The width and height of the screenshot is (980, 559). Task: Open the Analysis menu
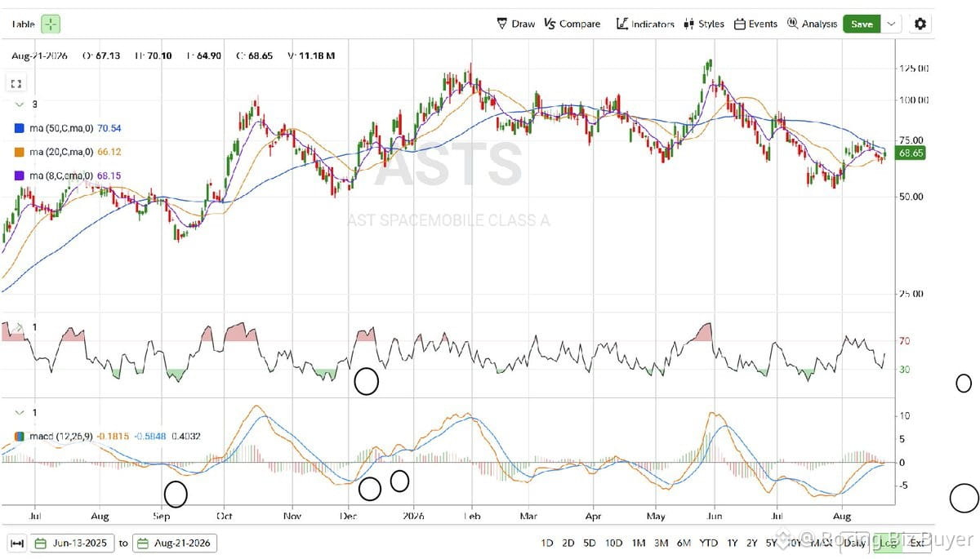[812, 24]
